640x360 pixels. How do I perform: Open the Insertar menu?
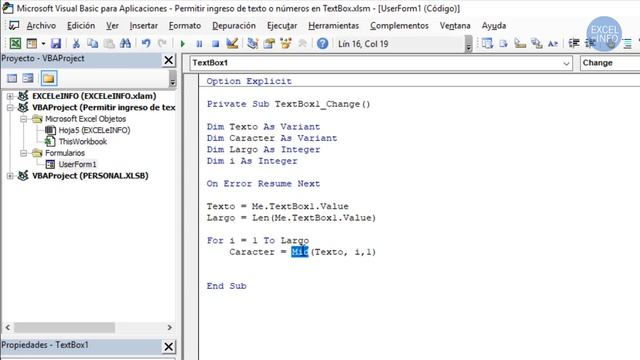[x=144, y=26]
